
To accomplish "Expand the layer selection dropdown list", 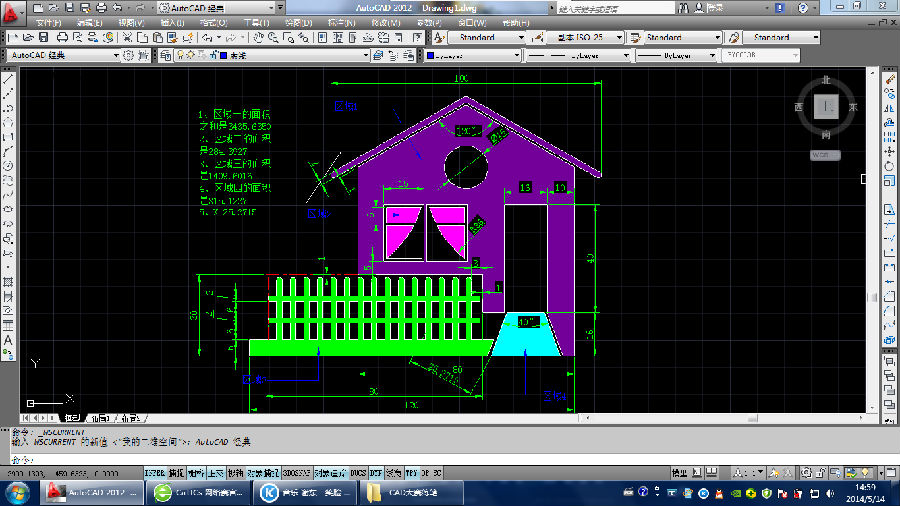I will [365, 56].
